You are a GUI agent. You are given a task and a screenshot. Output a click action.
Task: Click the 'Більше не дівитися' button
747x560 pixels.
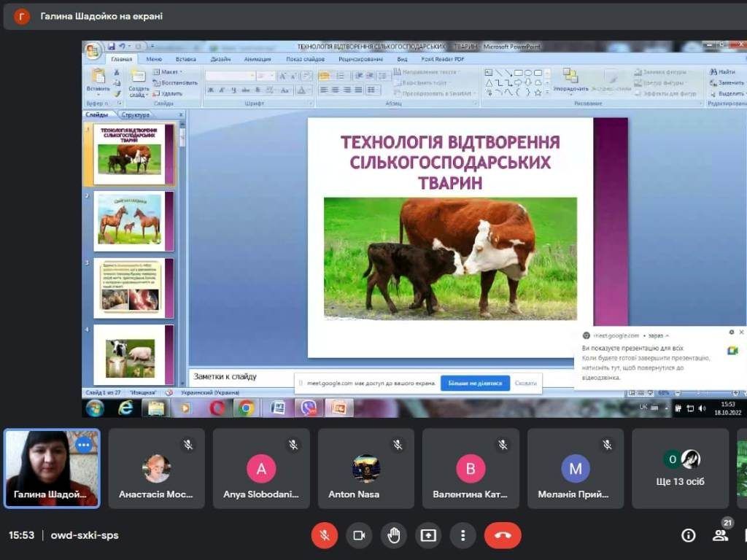tap(475, 383)
